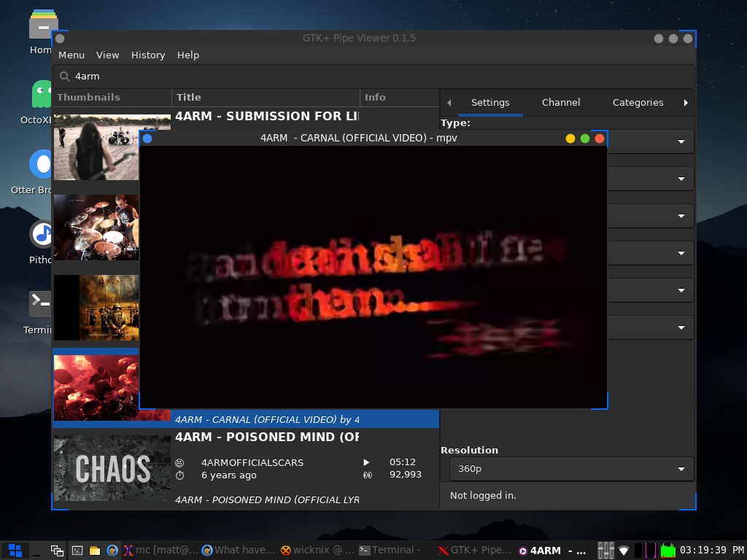This screenshot has width=747, height=560.
Task: Click the Info column header
Action: pyautogui.click(x=399, y=98)
